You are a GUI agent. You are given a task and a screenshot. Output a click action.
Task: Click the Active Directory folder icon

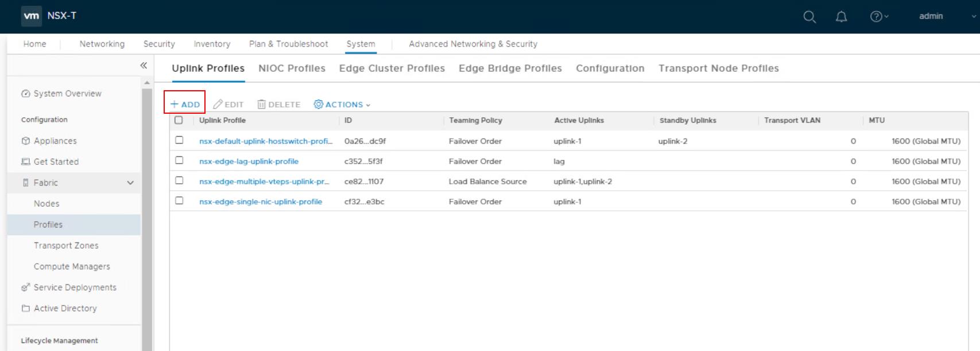[25, 308]
